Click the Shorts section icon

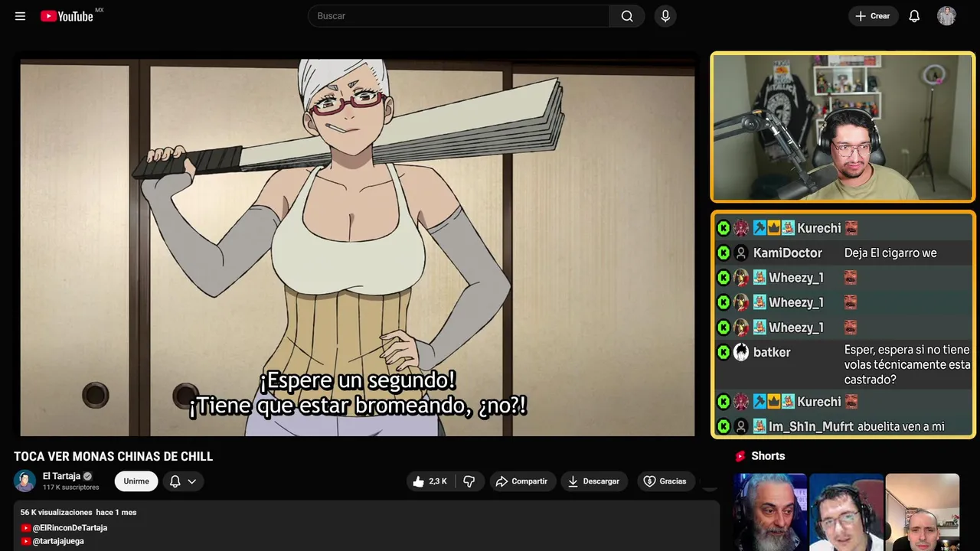740,456
